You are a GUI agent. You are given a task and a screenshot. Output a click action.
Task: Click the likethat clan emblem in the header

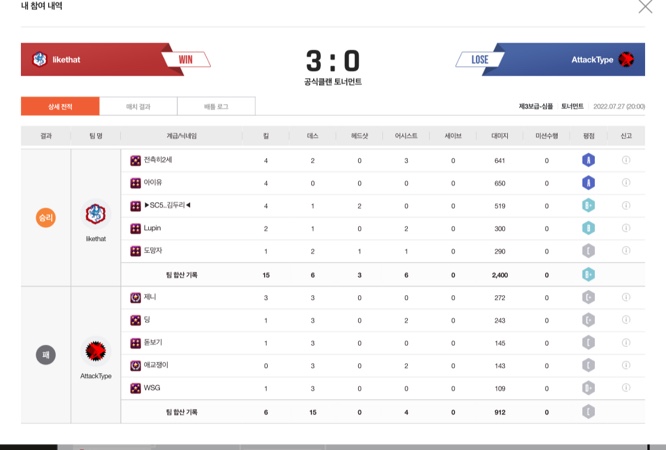pyautogui.click(x=40, y=59)
